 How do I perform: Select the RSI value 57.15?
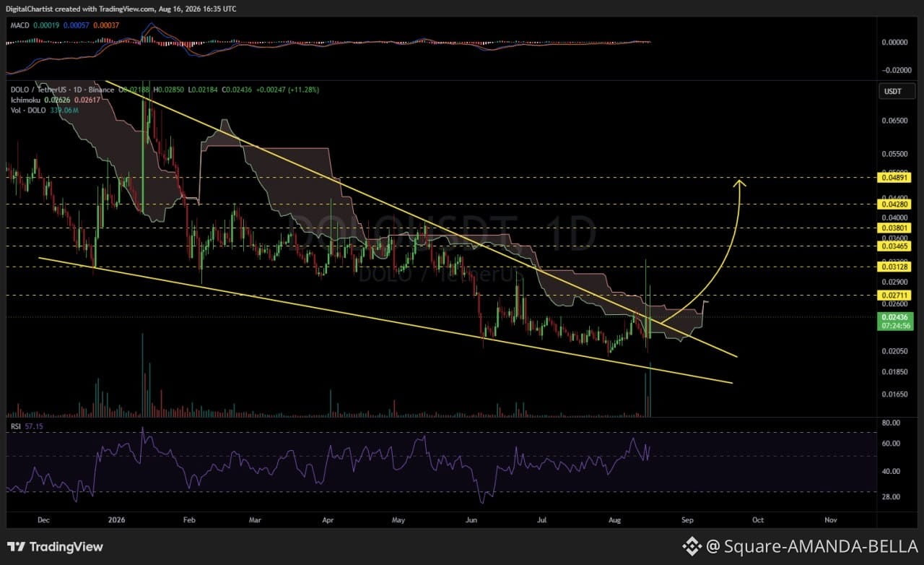(x=33, y=427)
